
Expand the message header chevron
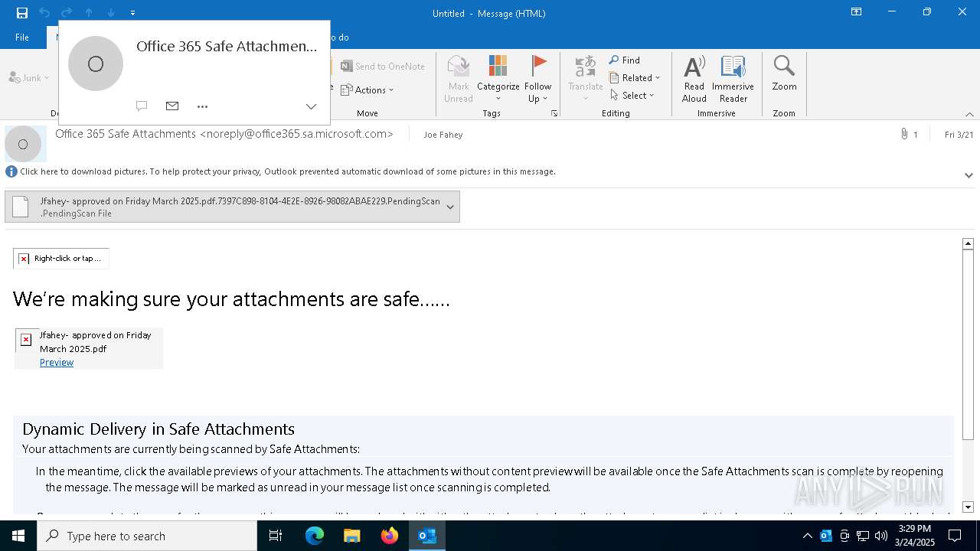click(x=969, y=175)
